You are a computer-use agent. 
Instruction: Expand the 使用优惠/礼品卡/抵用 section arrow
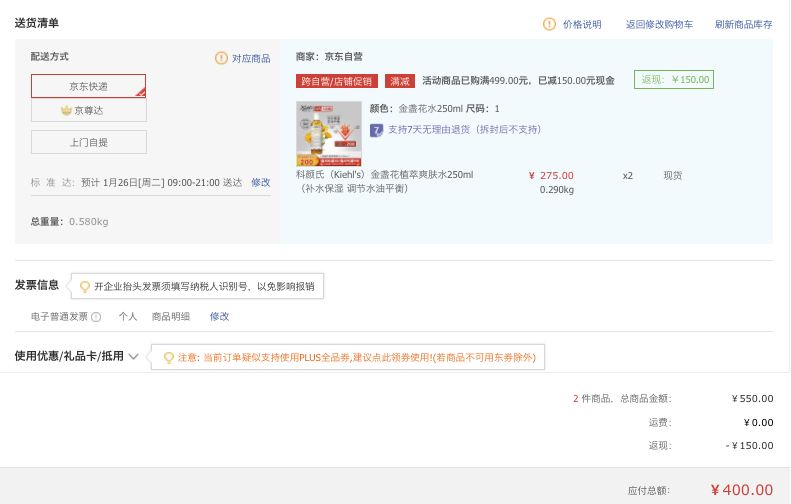click(x=133, y=357)
